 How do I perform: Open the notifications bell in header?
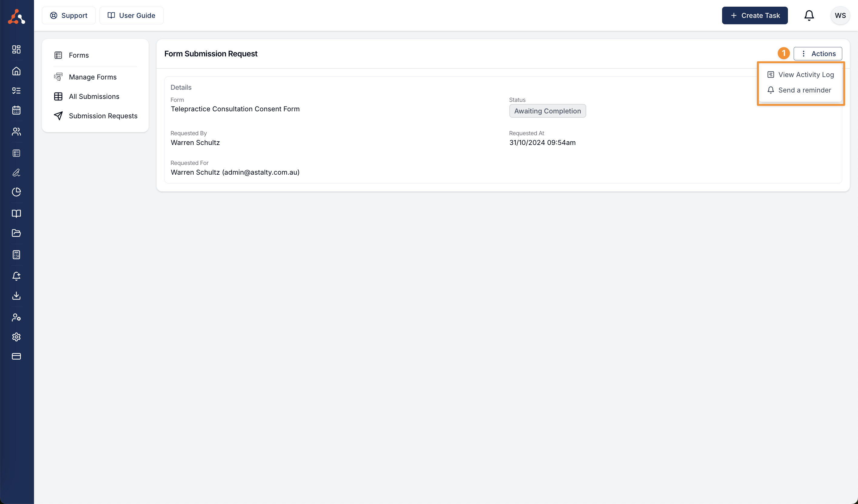tap(809, 16)
